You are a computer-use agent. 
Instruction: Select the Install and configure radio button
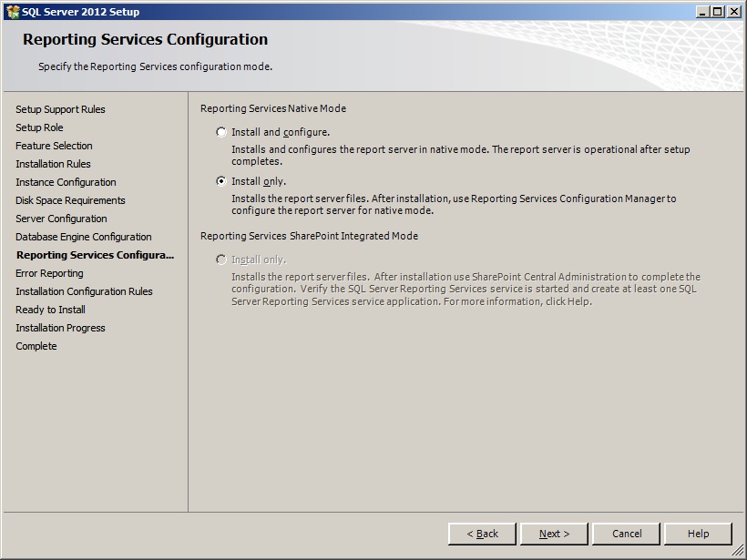point(221,132)
